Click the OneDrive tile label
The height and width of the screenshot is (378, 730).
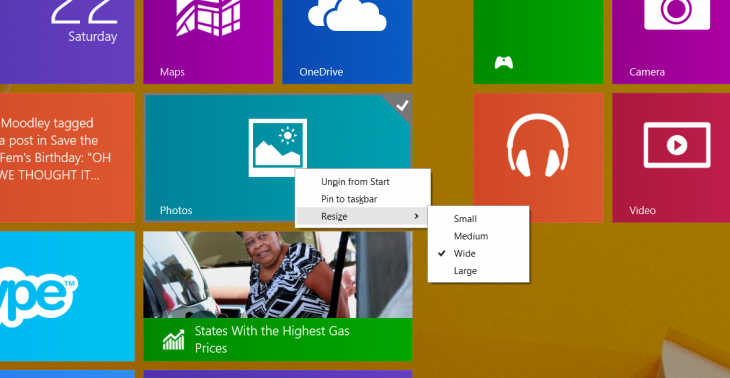321,72
